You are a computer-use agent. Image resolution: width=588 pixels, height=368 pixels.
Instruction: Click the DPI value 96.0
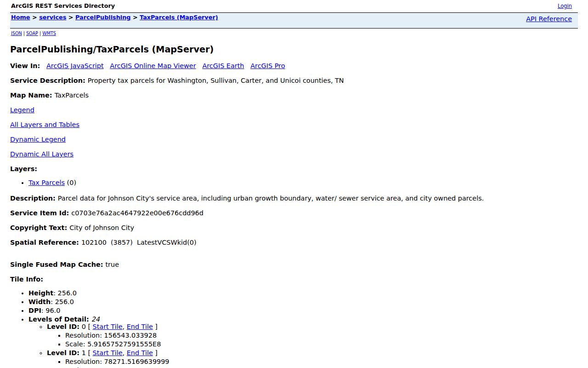53,310
